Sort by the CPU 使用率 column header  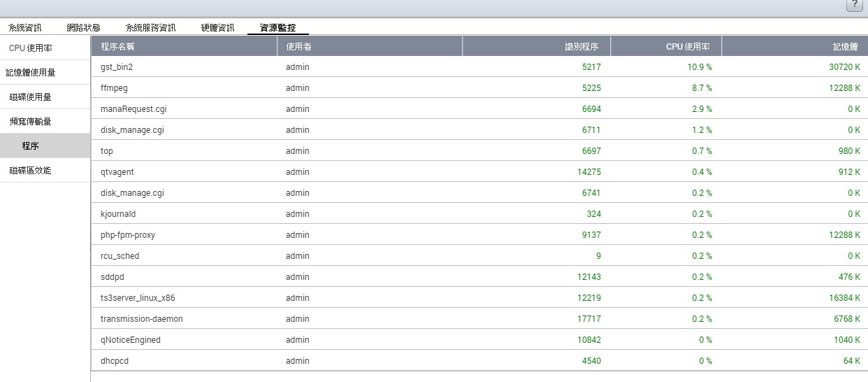666,46
